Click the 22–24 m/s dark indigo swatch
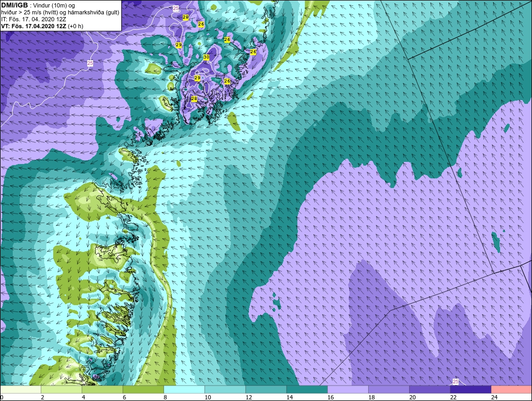 click(471, 389)
